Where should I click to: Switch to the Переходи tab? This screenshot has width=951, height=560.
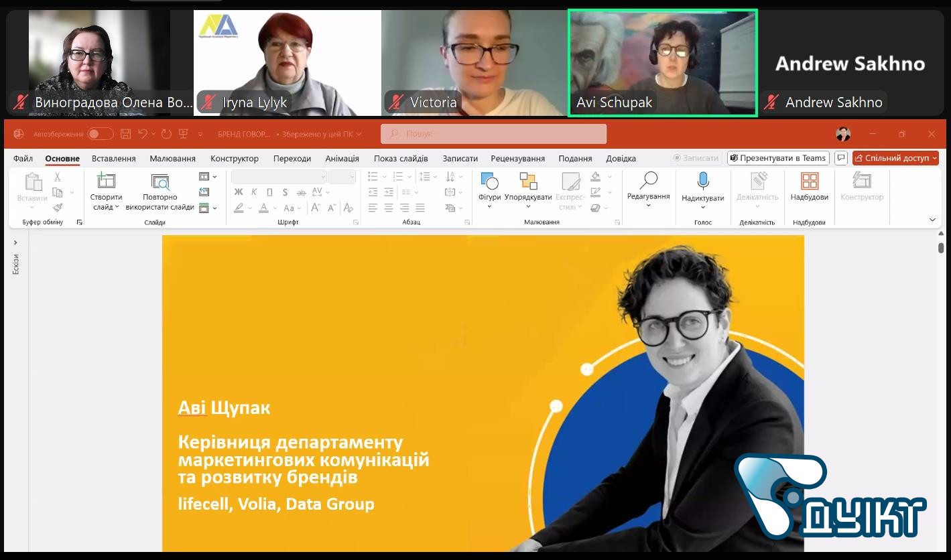pyautogui.click(x=292, y=158)
